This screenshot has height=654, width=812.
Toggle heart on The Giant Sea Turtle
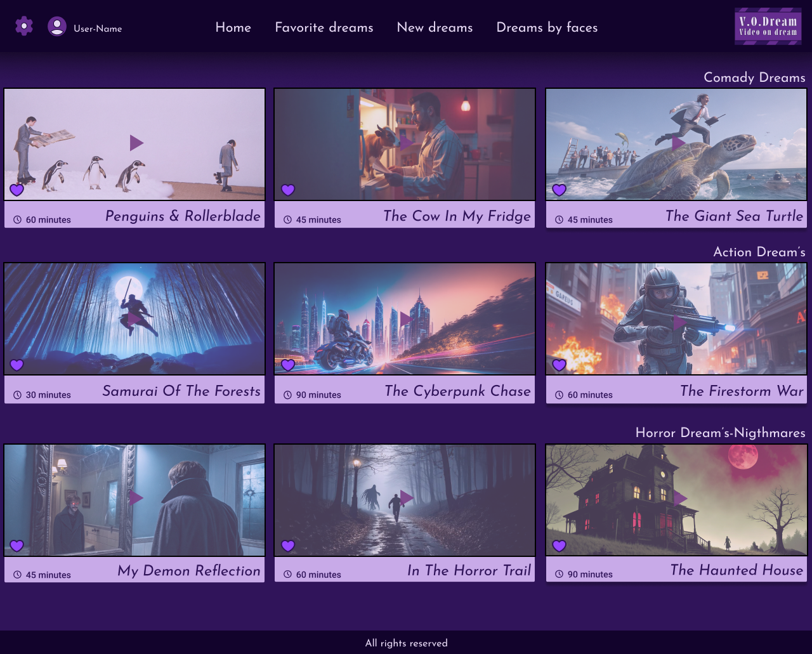click(559, 190)
